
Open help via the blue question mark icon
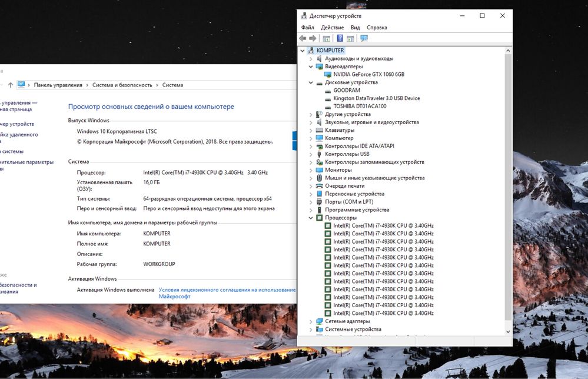pyautogui.click(x=340, y=38)
